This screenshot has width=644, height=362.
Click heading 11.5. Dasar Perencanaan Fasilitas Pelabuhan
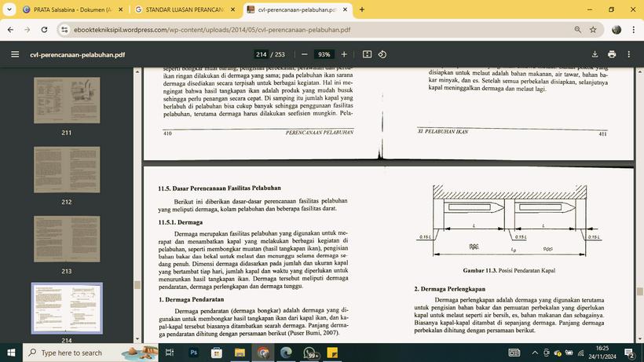219,188
